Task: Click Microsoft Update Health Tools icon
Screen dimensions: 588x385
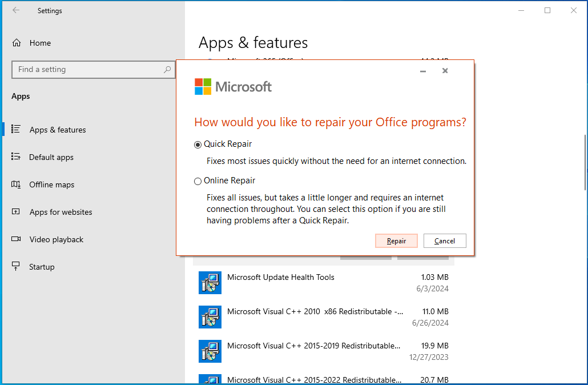Action: click(210, 283)
